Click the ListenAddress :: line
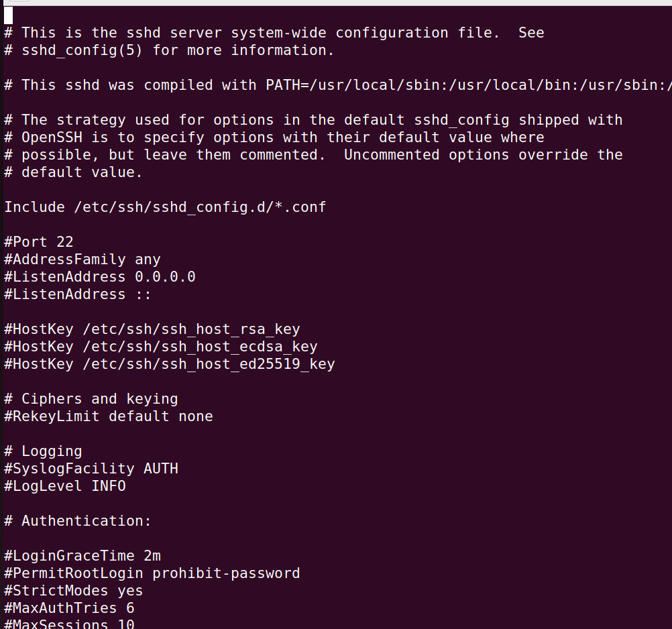Viewport: 672px width, 629px height. (x=78, y=294)
